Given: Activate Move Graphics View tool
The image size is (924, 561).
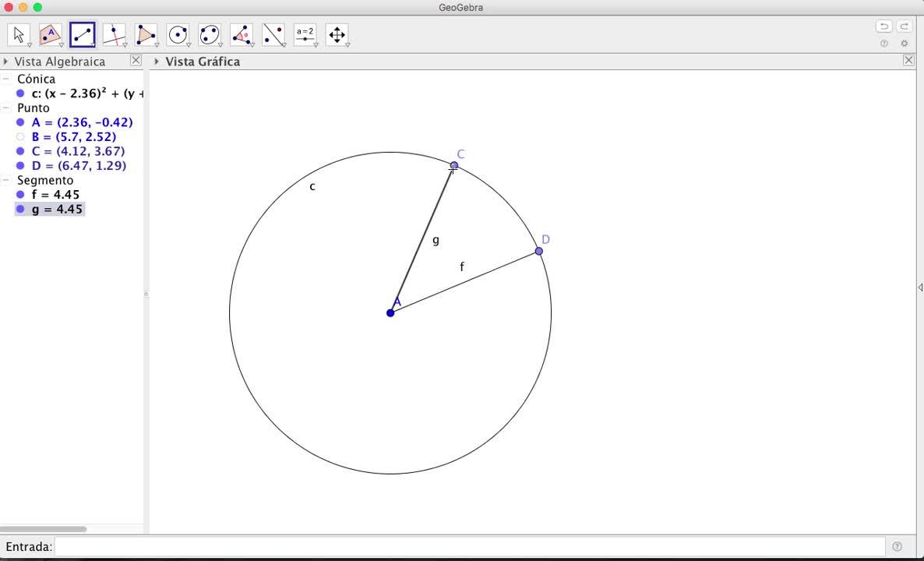Looking at the screenshot, I should tap(337, 35).
